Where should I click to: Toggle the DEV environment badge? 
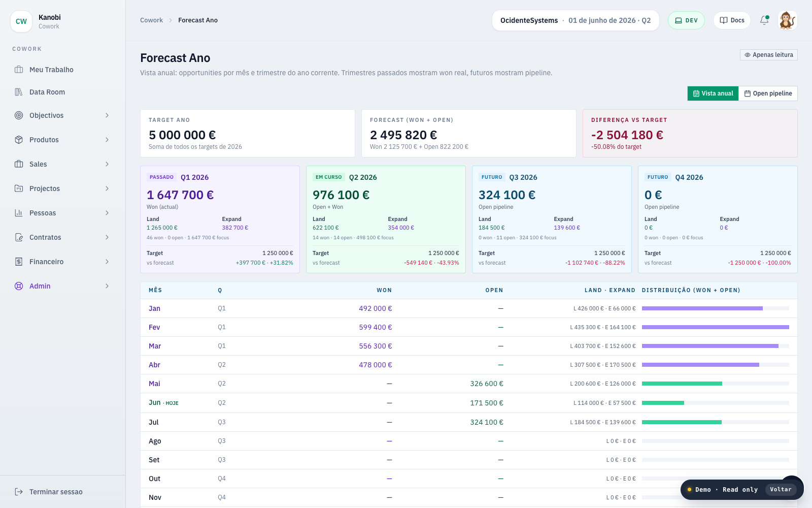tap(686, 20)
